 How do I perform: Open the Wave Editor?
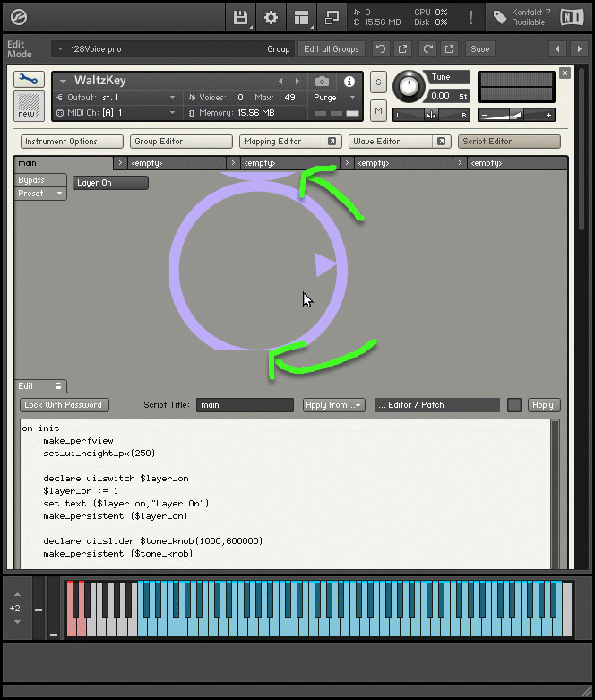(390, 142)
